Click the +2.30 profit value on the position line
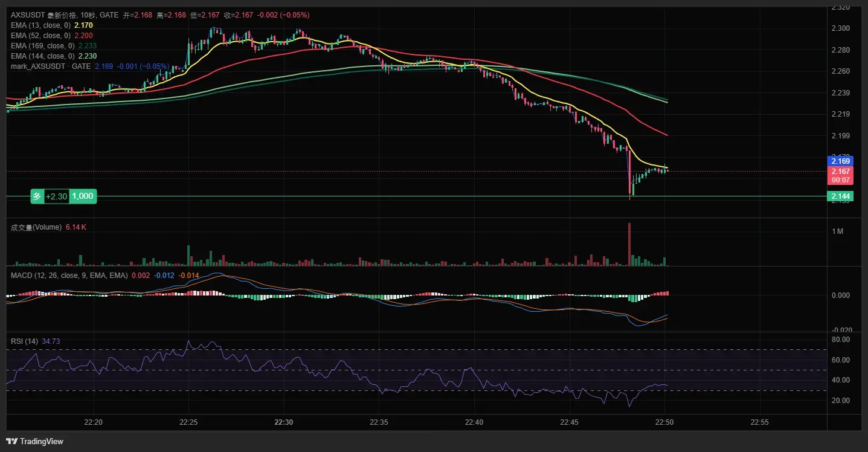 (x=56, y=196)
